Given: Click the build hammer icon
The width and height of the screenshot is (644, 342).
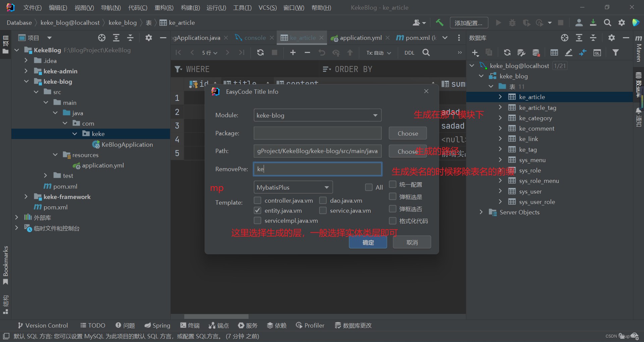Looking at the screenshot, I should (x=439, y=22).
